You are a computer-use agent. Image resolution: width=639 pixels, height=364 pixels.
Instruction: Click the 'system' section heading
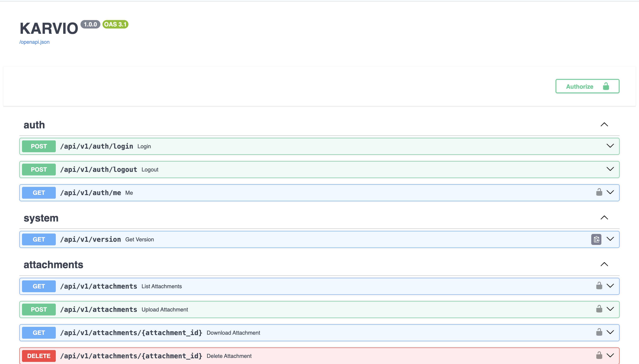coord(41,218)
